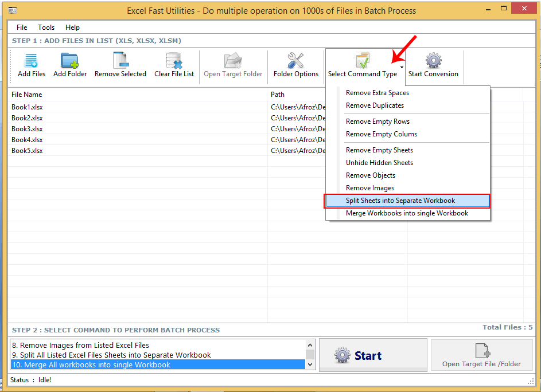Open the Tools menu
541x392 pixels.
coord(46,27)
